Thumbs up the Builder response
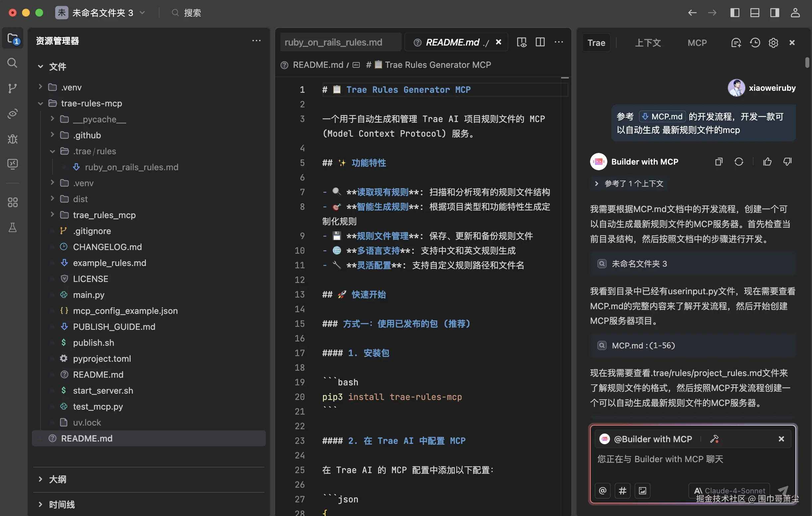The width and height of the screenshot is (812, 516). click(x=767, y=162)
